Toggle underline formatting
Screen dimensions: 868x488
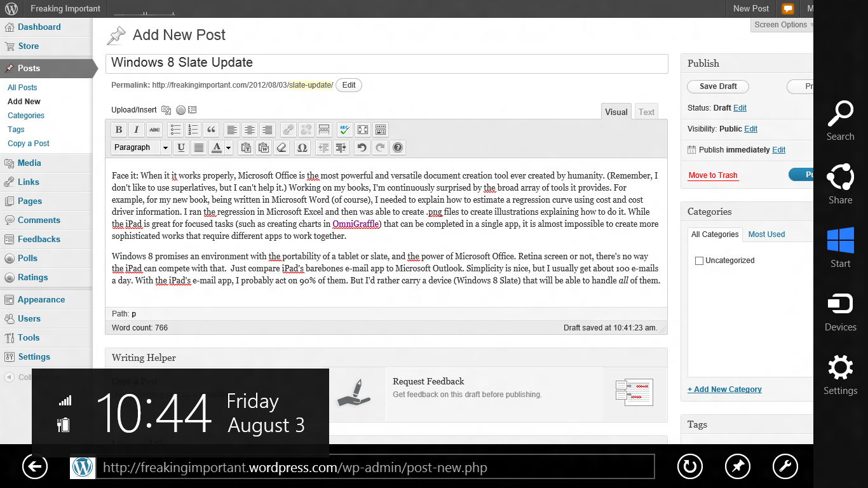pyautogui.click(x=181, y=147)
